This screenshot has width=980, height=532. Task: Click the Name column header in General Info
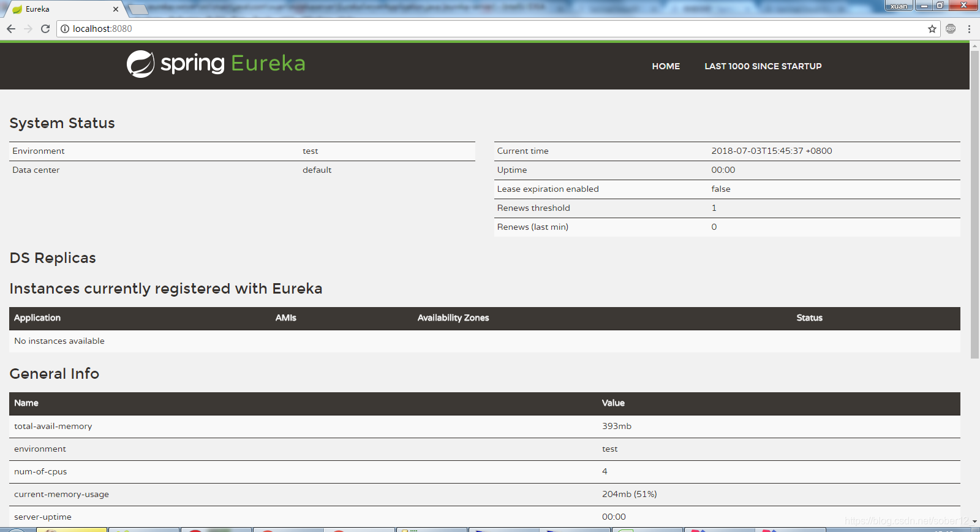click(26, 403)
